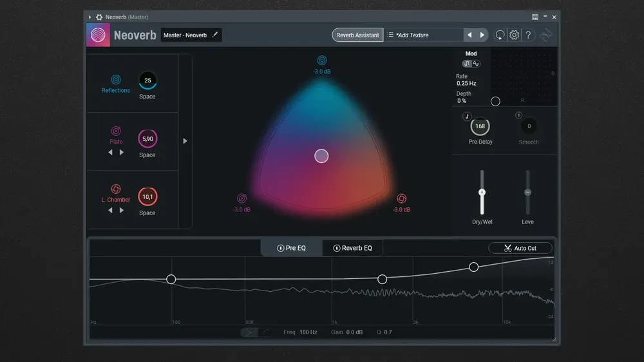The image size is (644, 362).
Task: Click the Plate node at bottom-left of blend pad
Action: tap(242, 198)
